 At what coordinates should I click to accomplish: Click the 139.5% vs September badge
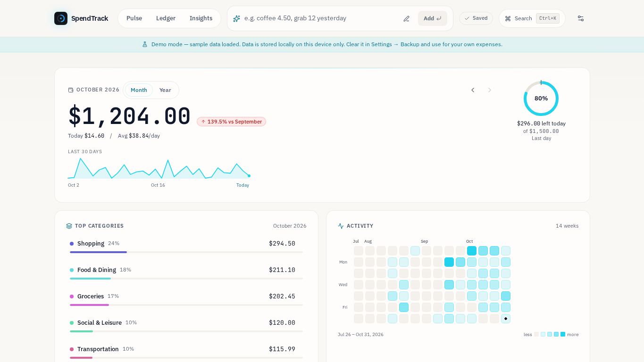231,122
